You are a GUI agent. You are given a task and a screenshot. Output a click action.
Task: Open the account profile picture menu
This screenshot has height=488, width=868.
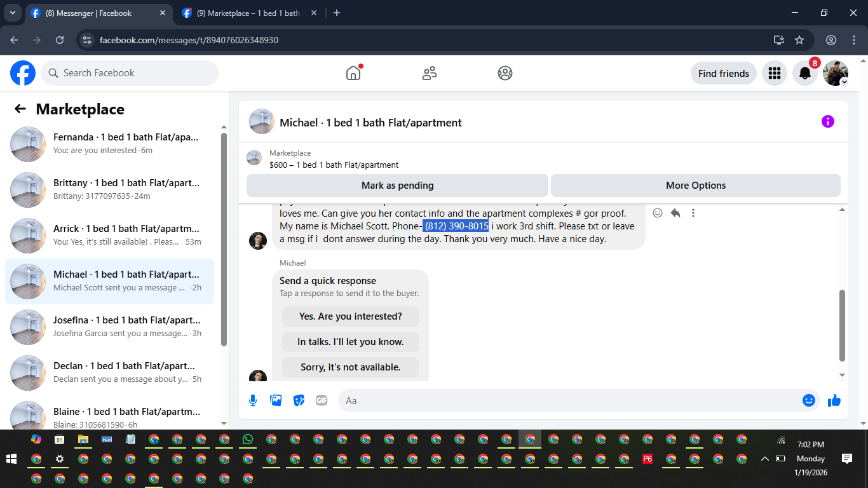pos(836,73)
